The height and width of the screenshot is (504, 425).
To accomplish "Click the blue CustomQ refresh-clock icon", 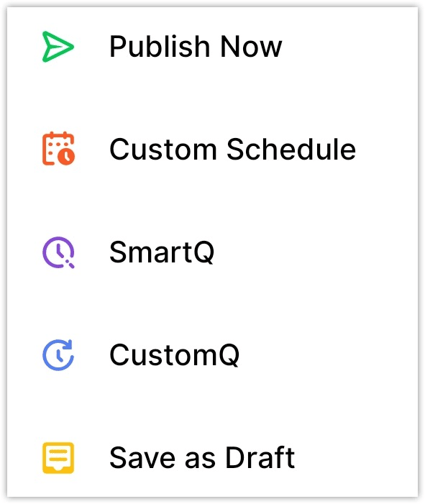I will 58,355.
